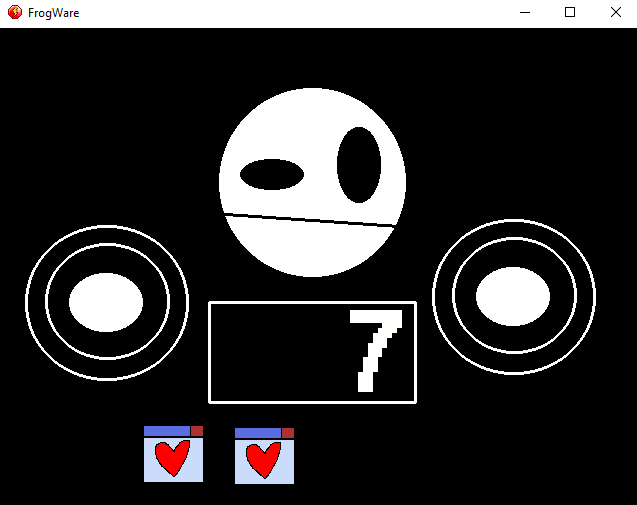637x505 pixels.
Task: Click the number 7 in the counter box
Action: click(x=376, y=351)
